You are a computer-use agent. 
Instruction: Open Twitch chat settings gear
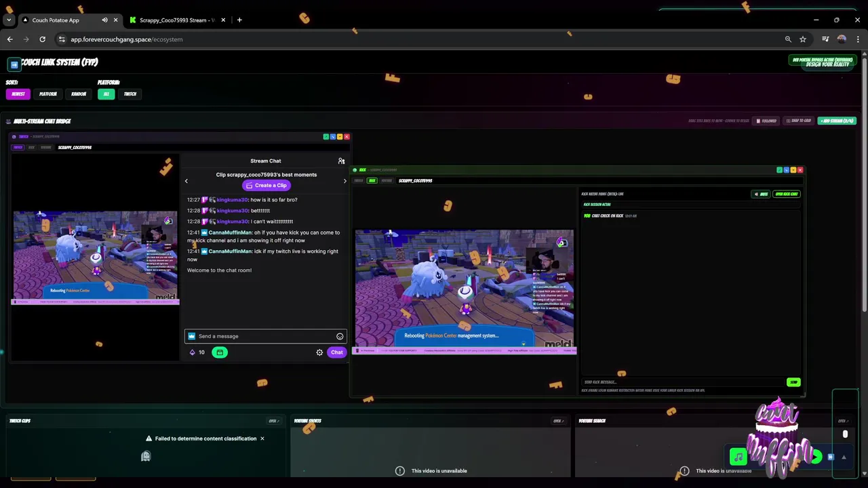point(319,352)
